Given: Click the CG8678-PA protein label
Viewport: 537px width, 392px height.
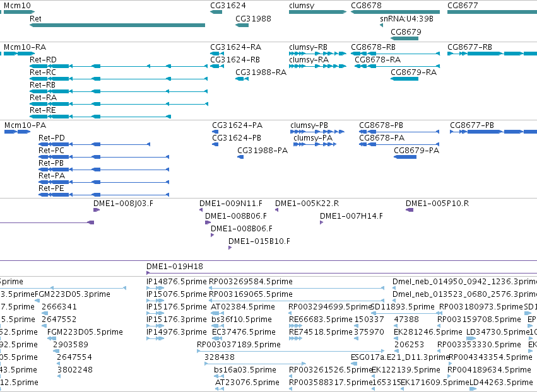Looking at the screenshot, I should [382, 138].
